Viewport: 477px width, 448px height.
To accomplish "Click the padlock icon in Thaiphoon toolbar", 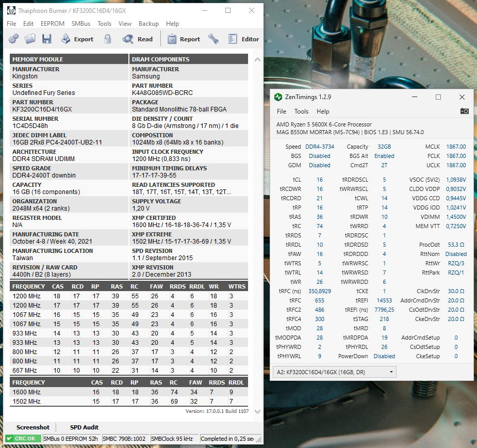I will click(107, 39).
